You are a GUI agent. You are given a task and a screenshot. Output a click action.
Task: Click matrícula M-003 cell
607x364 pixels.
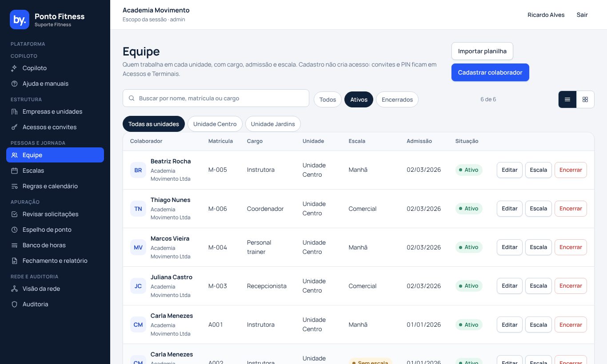pos(218,286)
